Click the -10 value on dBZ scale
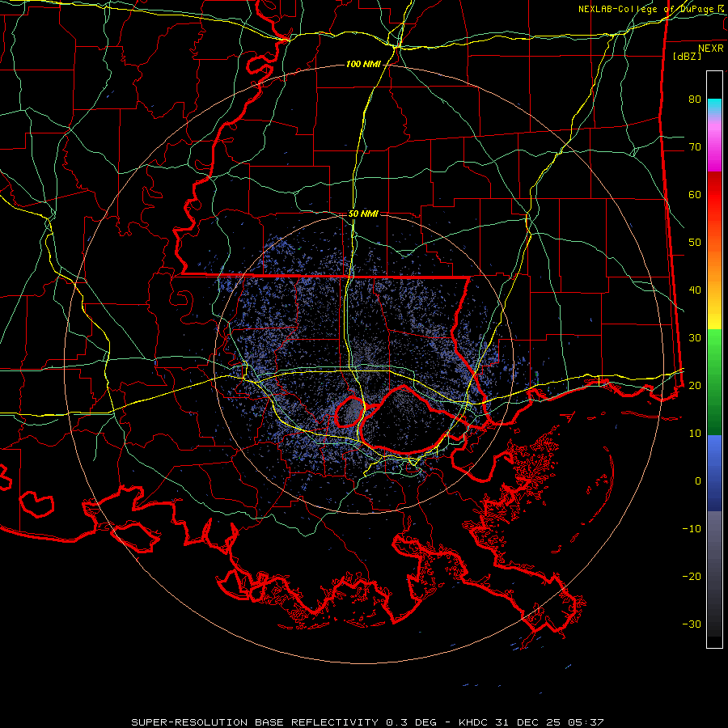The height and width of the screenshot is (728, 728). pyautogui.click(x=692, y=529)
